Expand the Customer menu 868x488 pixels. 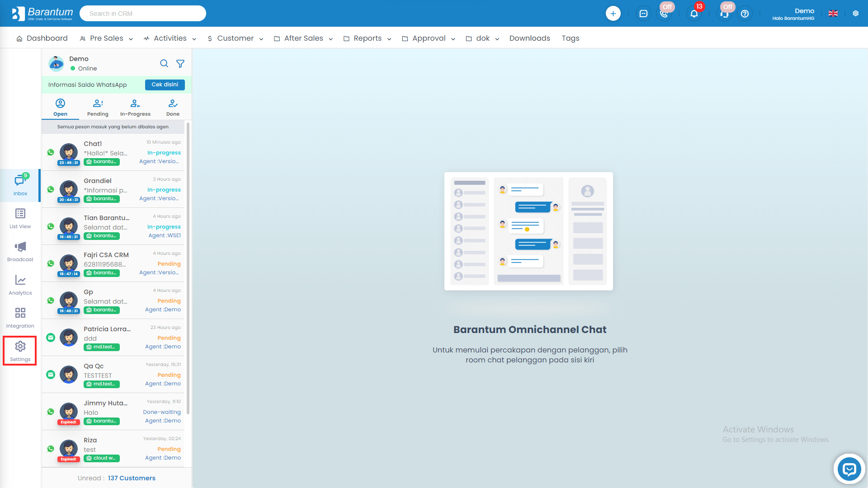click(x=235, y=38)
